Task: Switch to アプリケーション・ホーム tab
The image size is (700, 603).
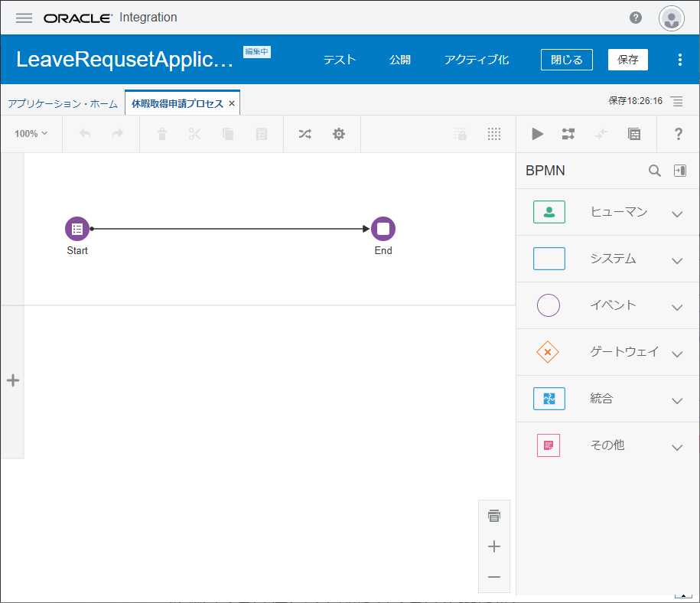Action: 63,103
